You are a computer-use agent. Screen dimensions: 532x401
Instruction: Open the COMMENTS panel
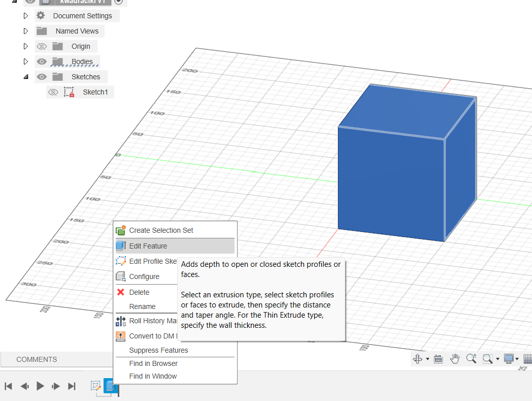37,359
